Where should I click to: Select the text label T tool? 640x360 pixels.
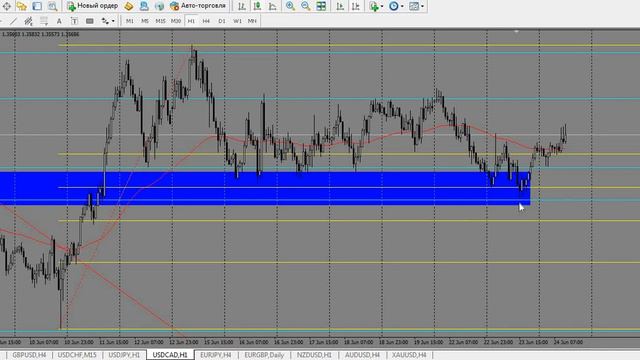(74, 21)
